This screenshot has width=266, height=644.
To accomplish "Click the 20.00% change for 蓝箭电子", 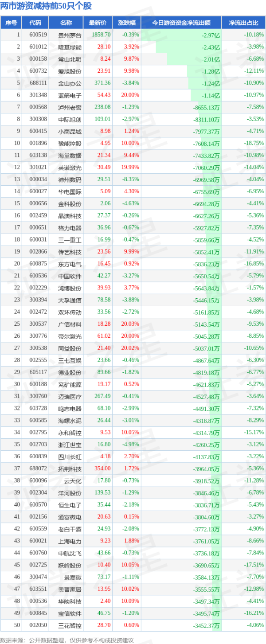I will (x=131, y=95).
